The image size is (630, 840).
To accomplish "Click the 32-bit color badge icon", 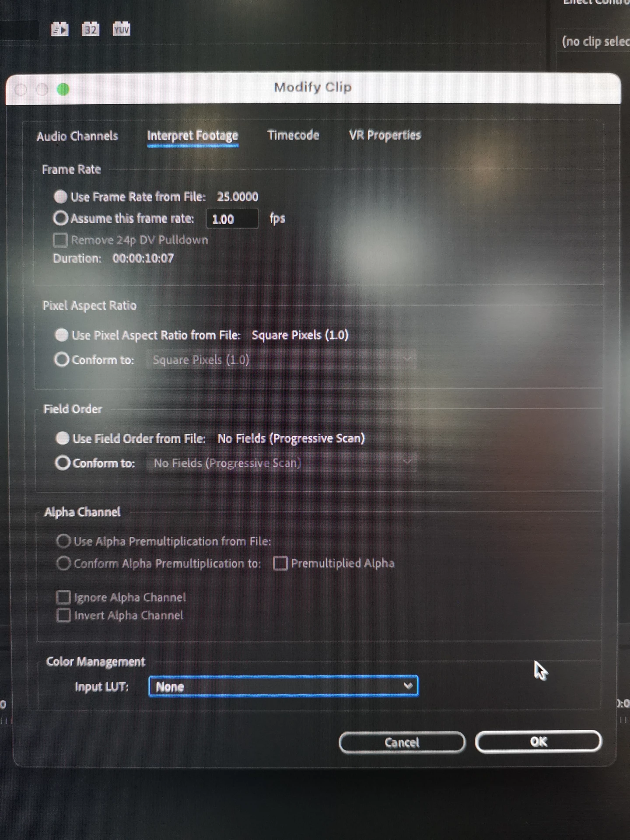I will pos(91,29).
